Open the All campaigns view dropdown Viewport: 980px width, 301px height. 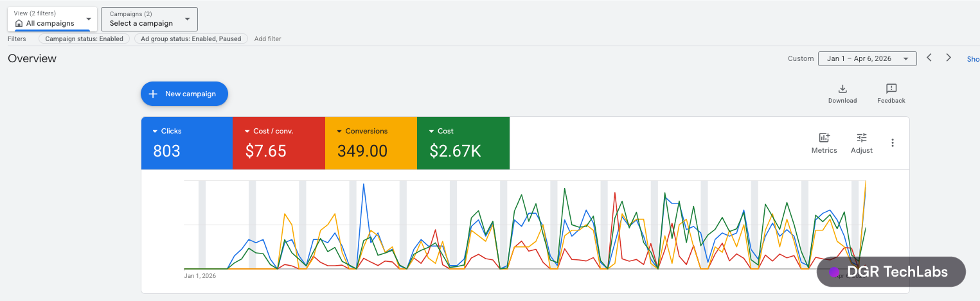(x=52, y=19)
